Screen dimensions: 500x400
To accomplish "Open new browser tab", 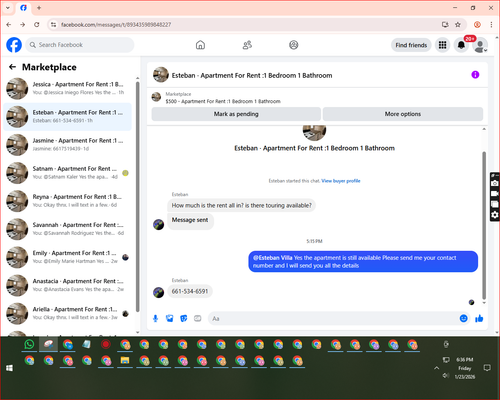I will click(x=39, y=8).
